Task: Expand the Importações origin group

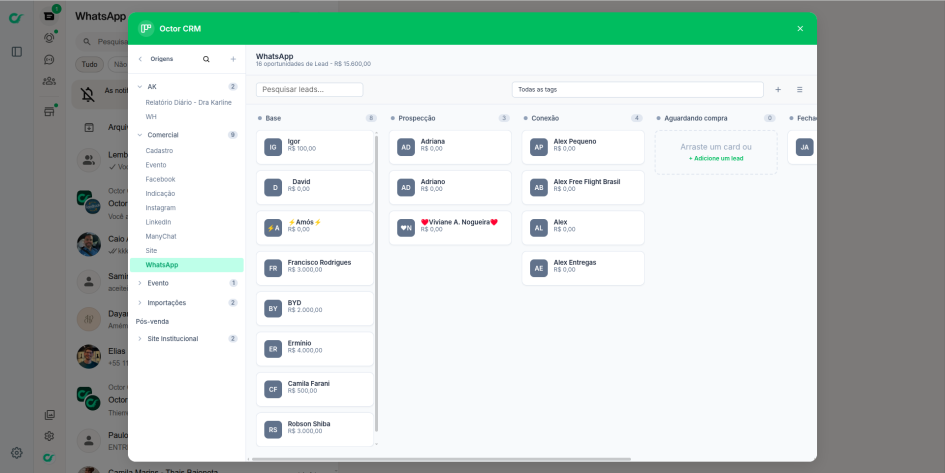Action: tap(139, 302)
